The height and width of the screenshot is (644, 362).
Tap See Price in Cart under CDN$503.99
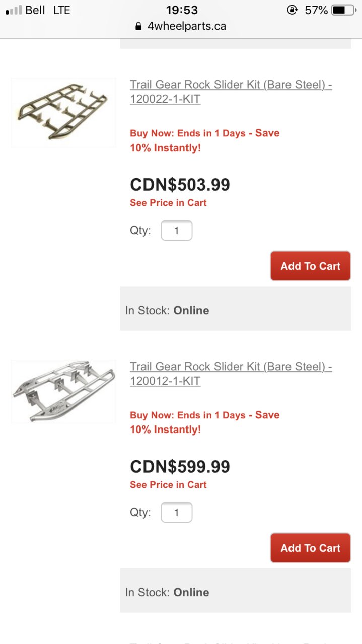pyautogui.click(x=168, y=203)
